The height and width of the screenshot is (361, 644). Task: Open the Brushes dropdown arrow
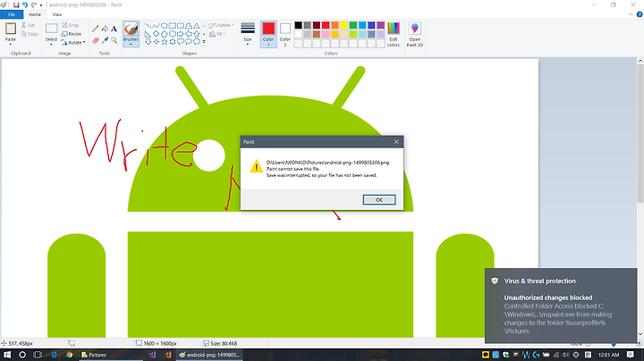point(131,44)
